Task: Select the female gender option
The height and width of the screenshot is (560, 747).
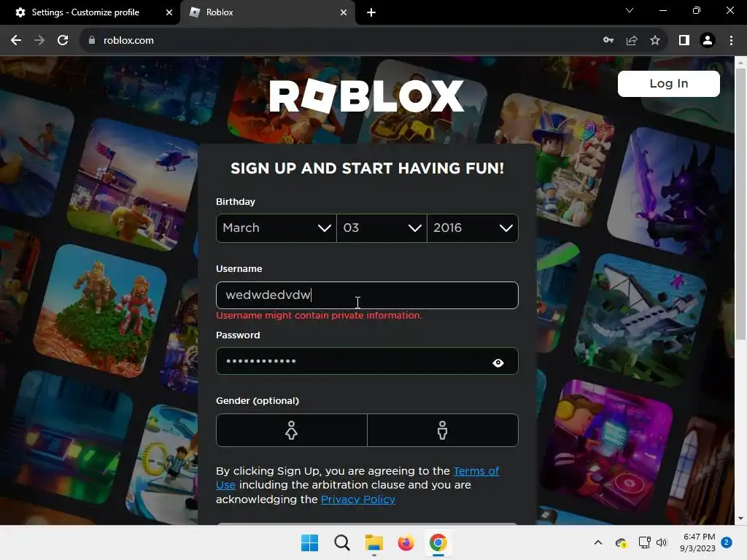Action: click(x=292, y=430)
